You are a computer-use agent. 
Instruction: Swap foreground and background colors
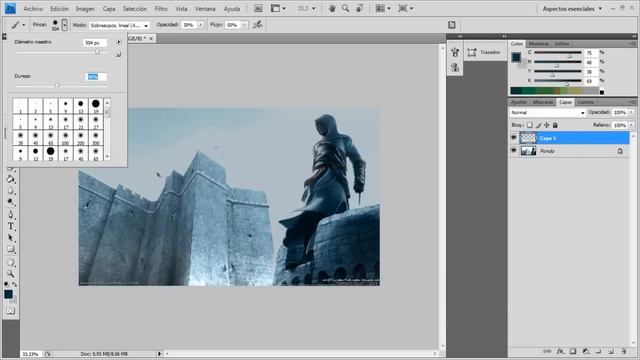pyautogui.click(x=15, y=284)
